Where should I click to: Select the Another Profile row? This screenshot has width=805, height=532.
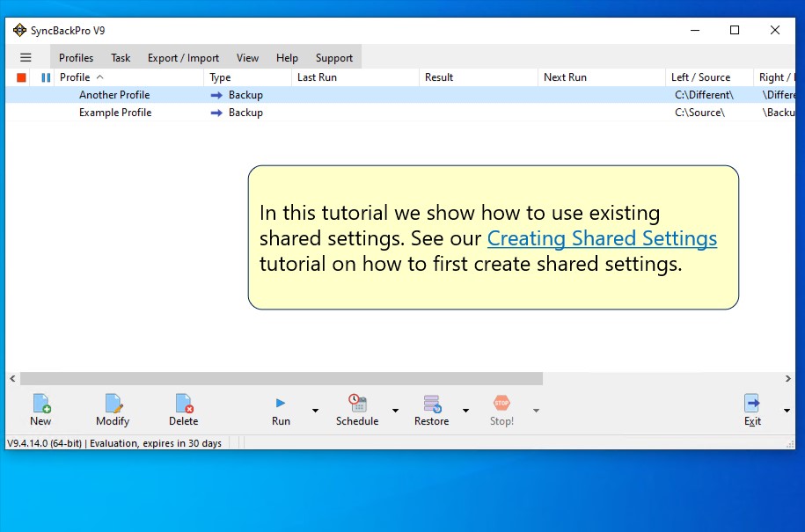400,95
